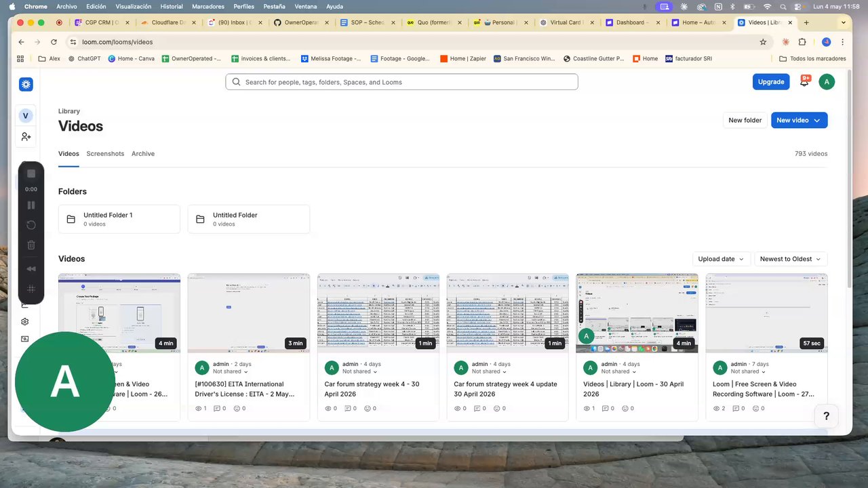Open notifications bell icon

click(805, 81)
